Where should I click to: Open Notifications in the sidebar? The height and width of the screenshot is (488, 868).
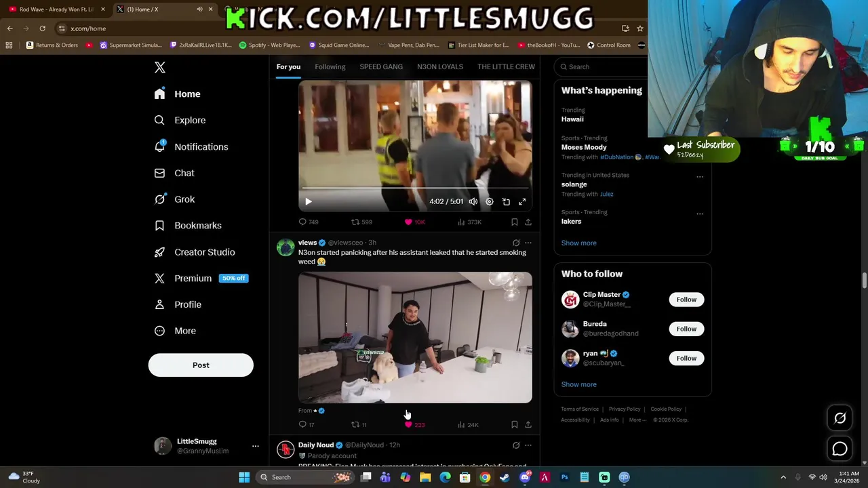coord(191,146)
